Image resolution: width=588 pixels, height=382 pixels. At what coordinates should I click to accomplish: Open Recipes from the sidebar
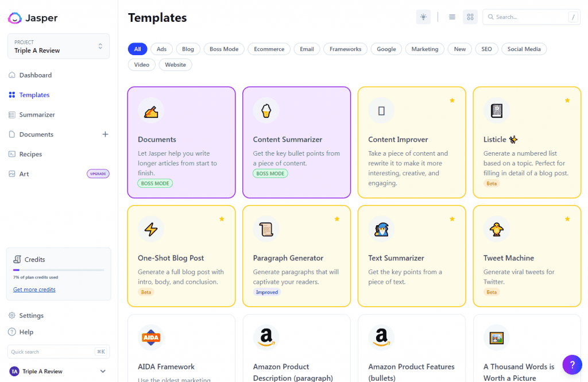click(30, 154)
